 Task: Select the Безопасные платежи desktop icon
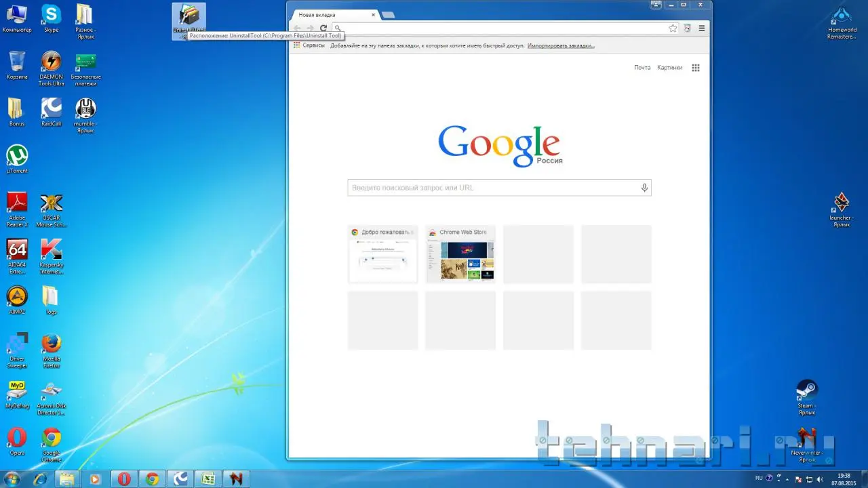85,68
